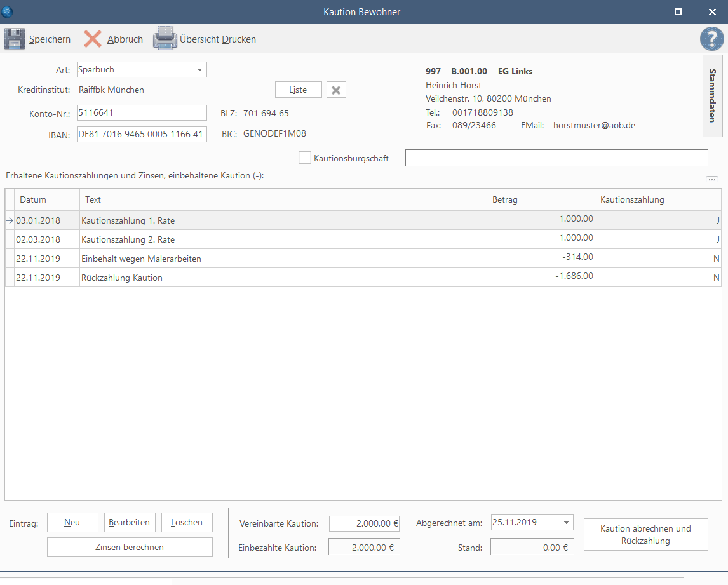
Task: Expand the Art Sparbuch dropdown
Action: point(199,70)
